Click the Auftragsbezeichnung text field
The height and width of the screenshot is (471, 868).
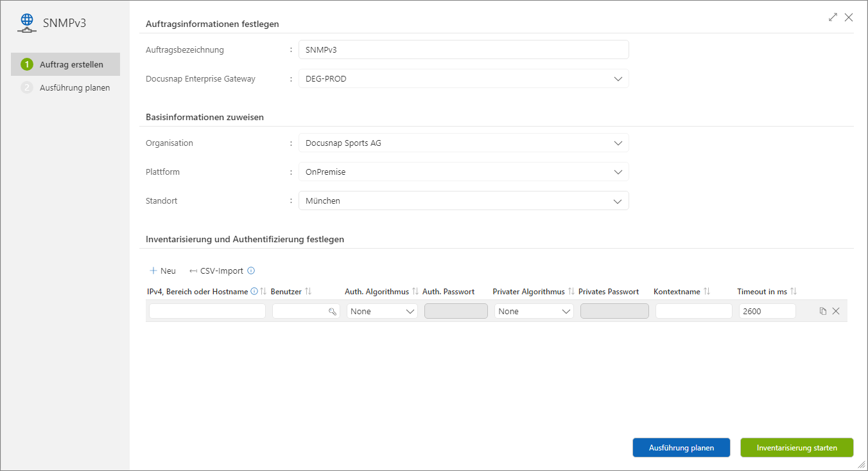coord(464,50)
